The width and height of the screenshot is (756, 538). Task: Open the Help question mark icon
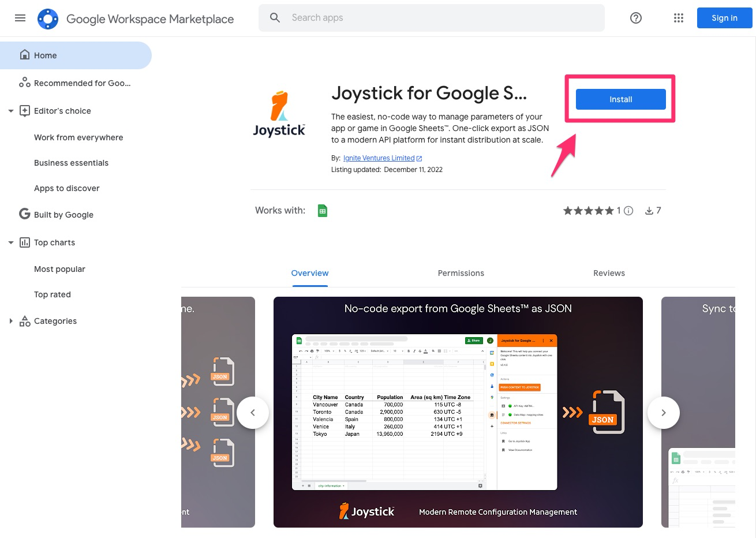tap(636, 18)
